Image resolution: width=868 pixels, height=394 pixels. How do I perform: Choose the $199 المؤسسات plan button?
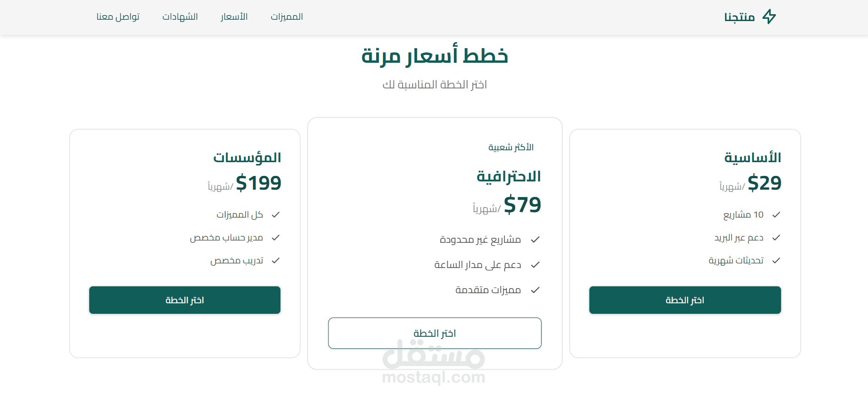184,300
